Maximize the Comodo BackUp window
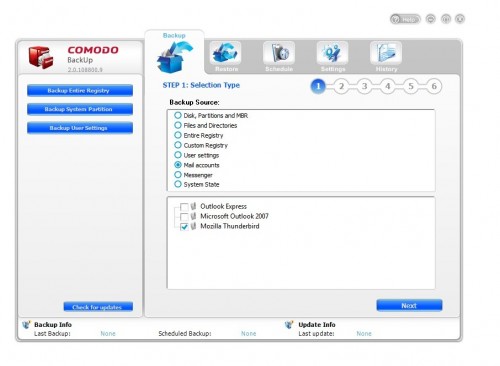Image resolution: width=500 pixels, height=366 pixels. coord(446,19)
